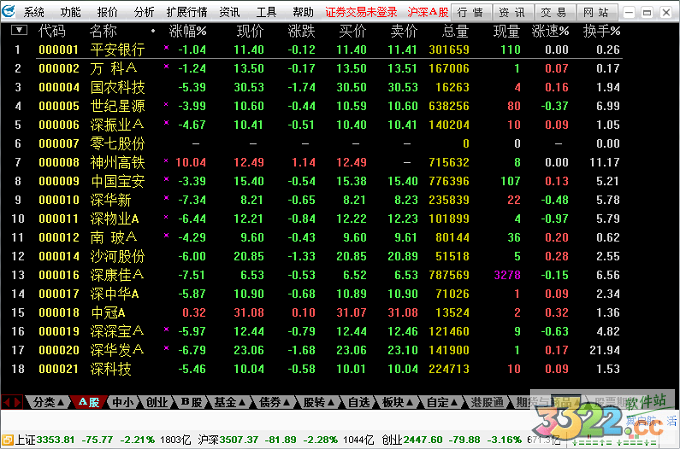This screenshot has width=680, height=449.
Task: Open the 系统 menu
Action: tap(34, 12)
